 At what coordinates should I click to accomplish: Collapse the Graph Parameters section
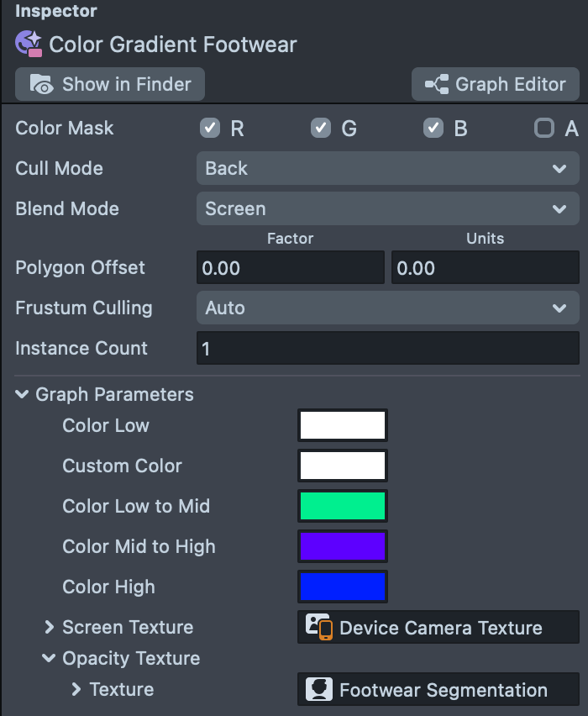point(22,394)
